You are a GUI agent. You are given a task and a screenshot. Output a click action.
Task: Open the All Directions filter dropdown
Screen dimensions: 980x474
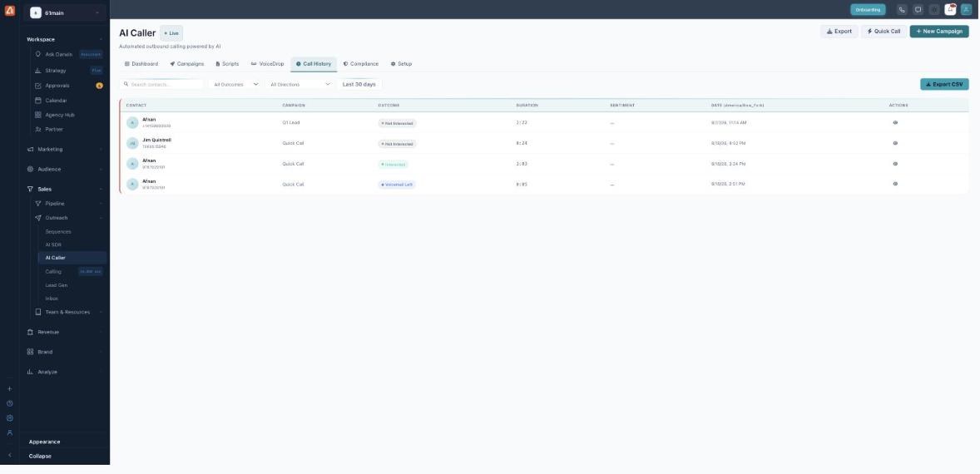(299, 84)
